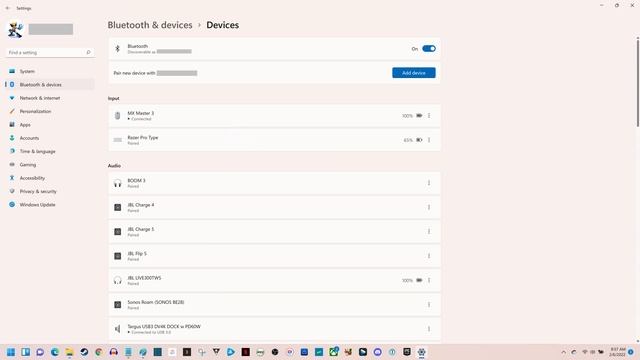Open Accessibility settings in sidebar

point(49,178)
